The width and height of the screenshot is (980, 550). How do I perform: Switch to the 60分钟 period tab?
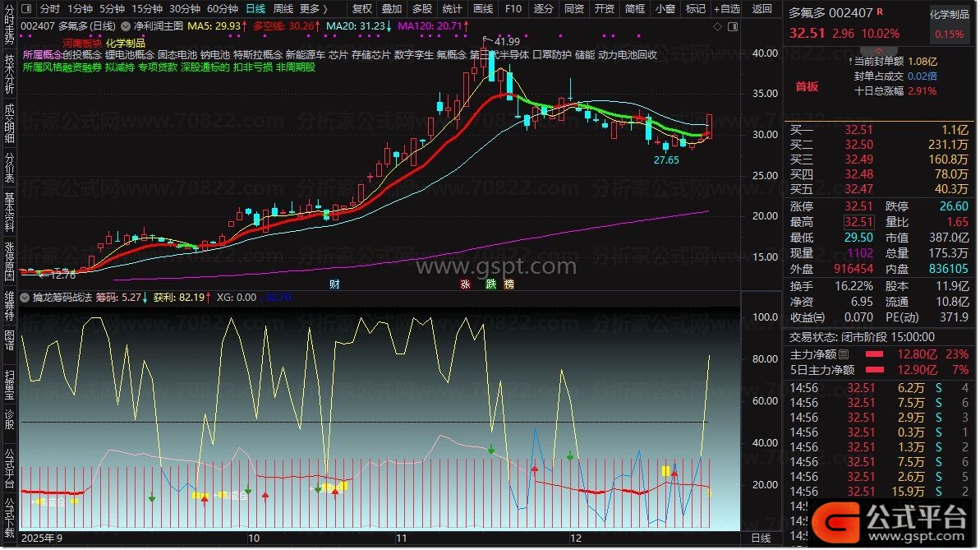[222, 9]
